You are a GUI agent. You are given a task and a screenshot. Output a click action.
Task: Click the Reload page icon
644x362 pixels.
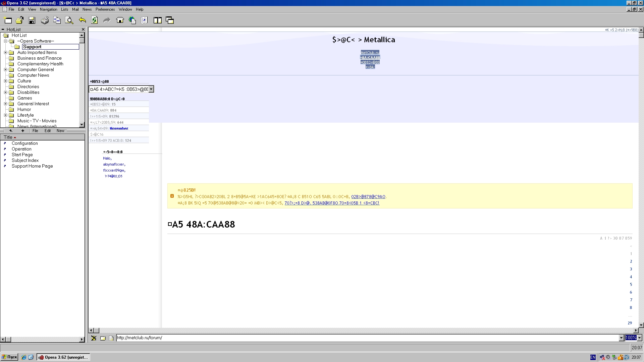point(95,20)
